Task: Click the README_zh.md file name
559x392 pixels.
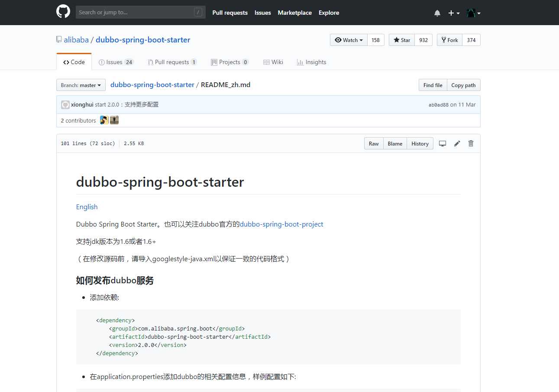Action: (x=226, y=85)
